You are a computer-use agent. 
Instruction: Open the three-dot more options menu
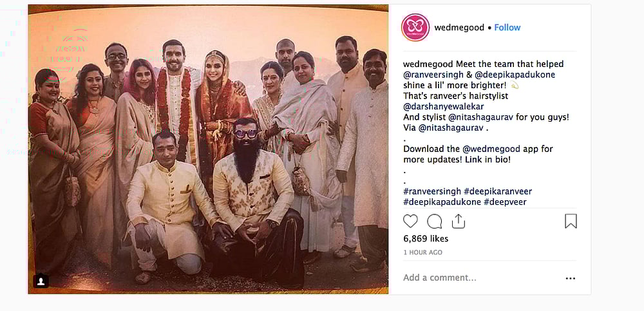[x=570, y=278]
